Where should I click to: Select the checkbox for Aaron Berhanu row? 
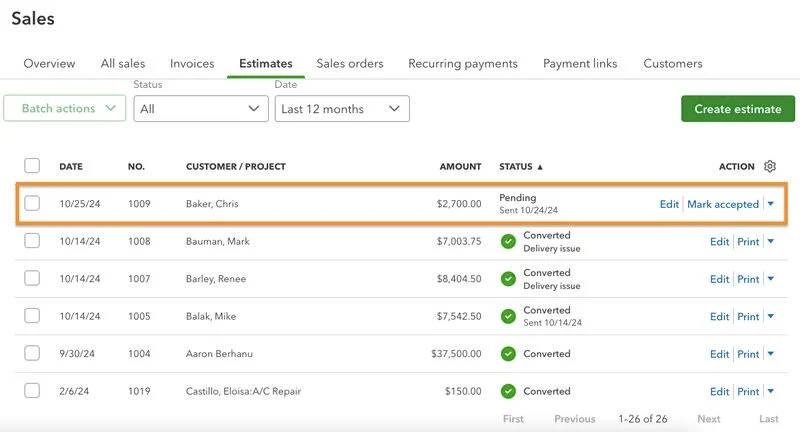tap(32, 353)
